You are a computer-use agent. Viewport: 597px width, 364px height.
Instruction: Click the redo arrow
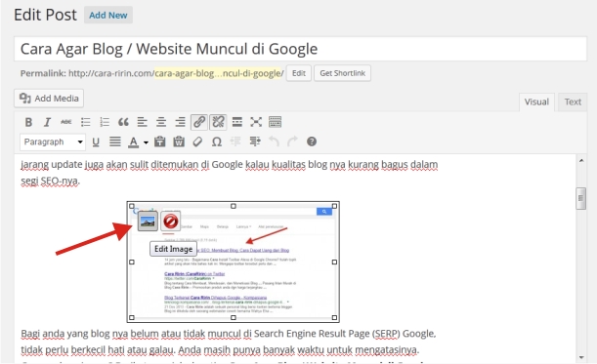click(292, 142)
